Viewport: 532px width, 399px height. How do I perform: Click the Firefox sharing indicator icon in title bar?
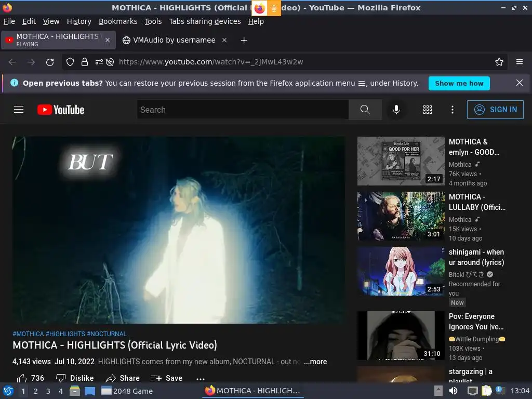(x=260, y=8)
